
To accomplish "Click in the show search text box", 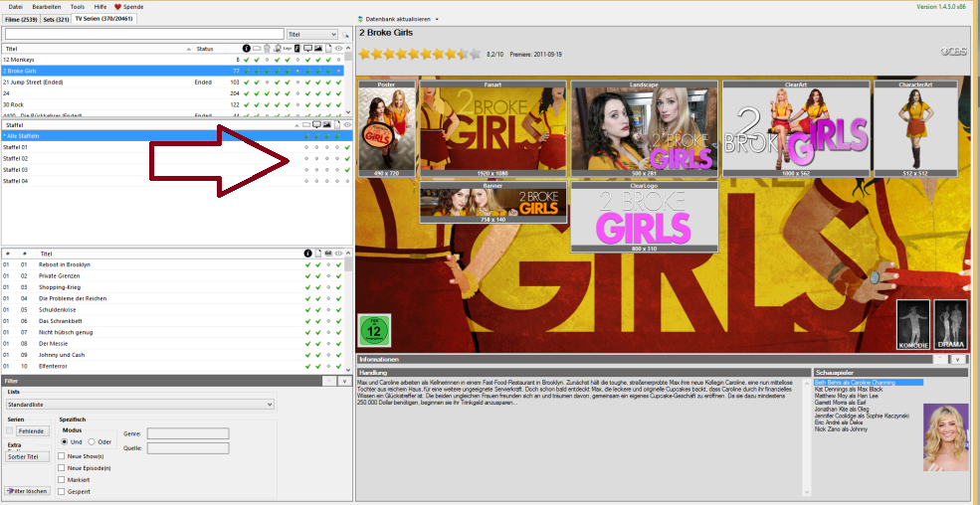I will [143, 35].
